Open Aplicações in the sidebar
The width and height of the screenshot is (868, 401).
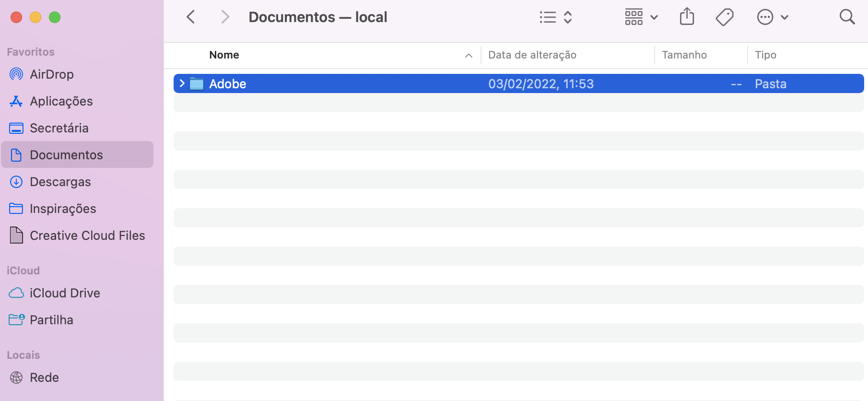tap(77, 101)
